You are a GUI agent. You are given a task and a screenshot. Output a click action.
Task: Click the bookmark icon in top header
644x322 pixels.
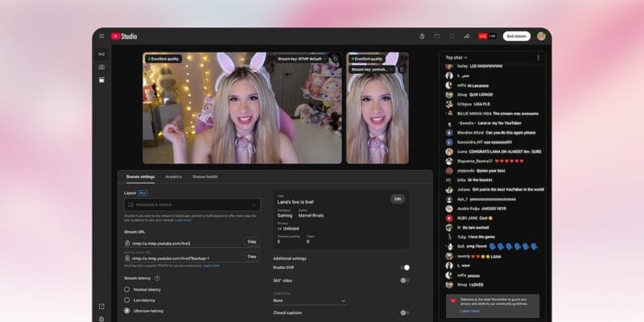click(452, 36)
